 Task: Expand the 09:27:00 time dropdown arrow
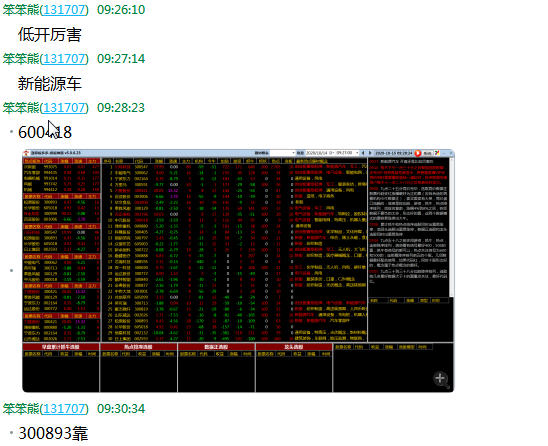(357, 153)
